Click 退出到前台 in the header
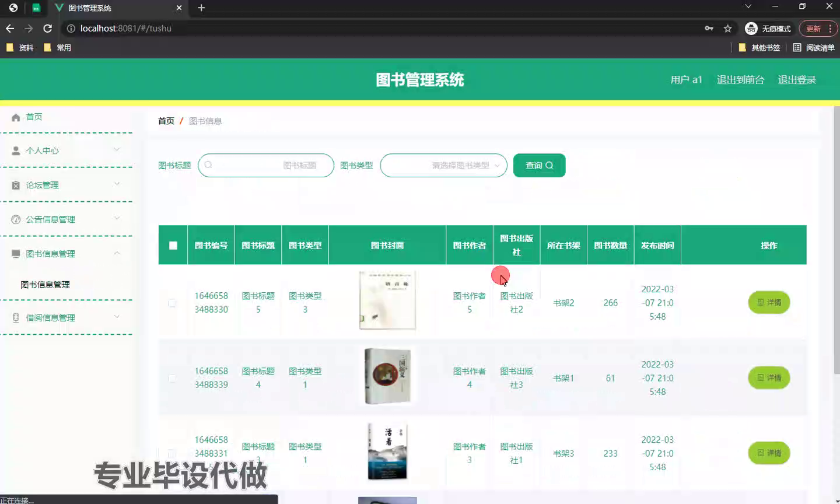The width and height of the screenshot is (840, 504). pyautogui.click(x=740, y=80)
